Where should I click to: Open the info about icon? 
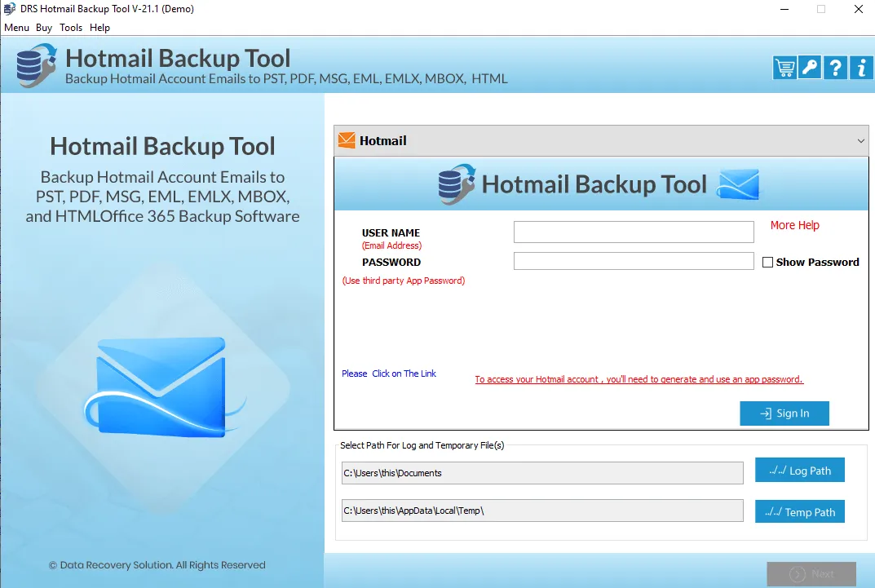point(861,68)
